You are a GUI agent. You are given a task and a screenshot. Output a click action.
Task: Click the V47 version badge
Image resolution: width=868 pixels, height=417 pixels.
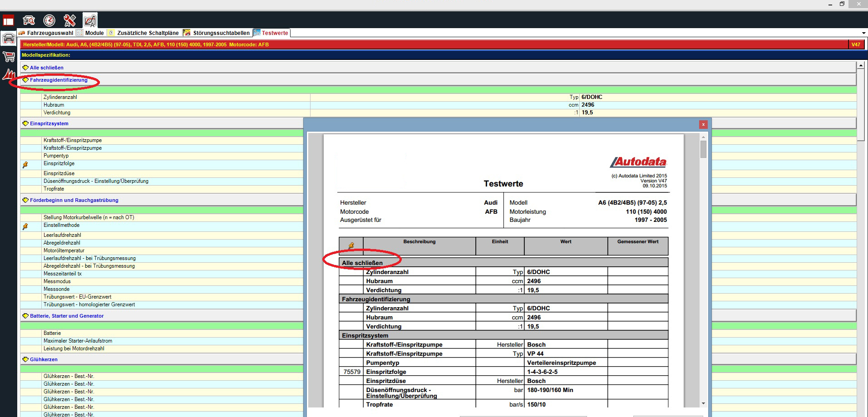click(x=855, y=44)
